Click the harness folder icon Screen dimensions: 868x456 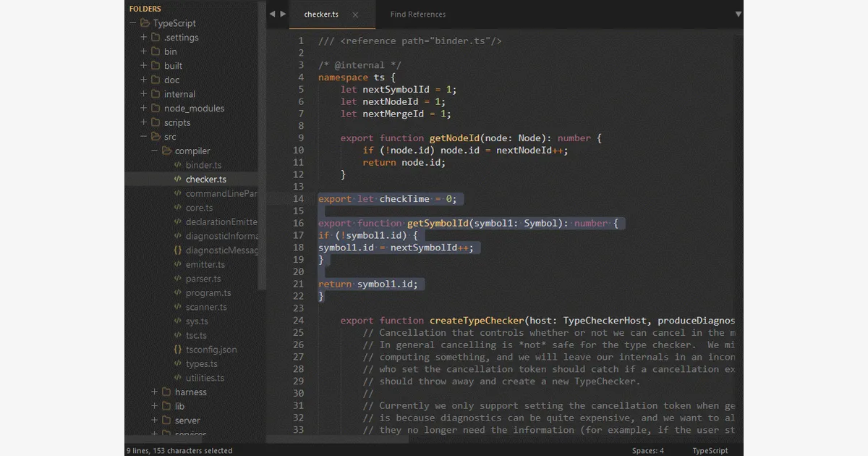click(166, 392)
